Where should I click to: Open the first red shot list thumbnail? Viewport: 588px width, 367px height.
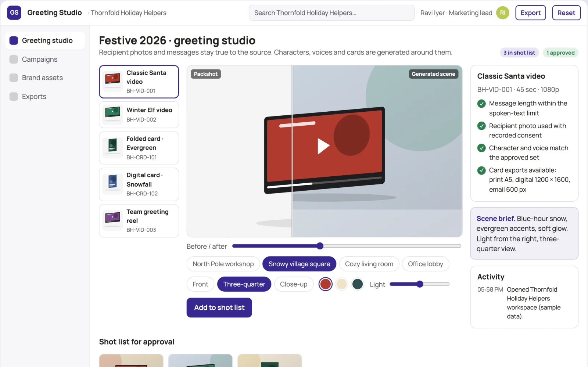(131, 361)
